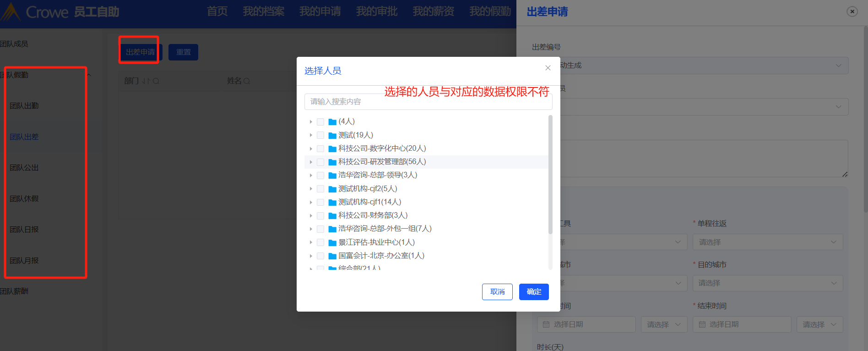Expand the 测试机构-cjf1(14人) tree arrow
The height and width of the screenshot is (351, 868).
pos(311,203)
